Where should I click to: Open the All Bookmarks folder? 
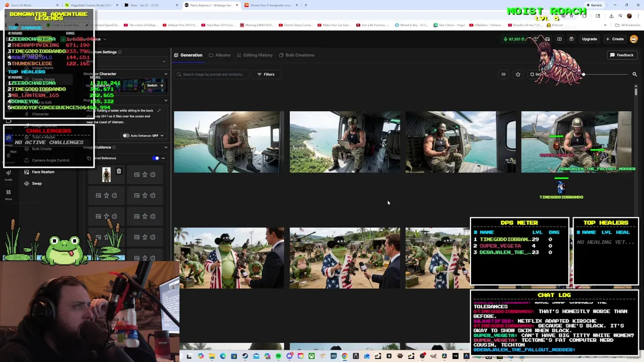point(628,25)
